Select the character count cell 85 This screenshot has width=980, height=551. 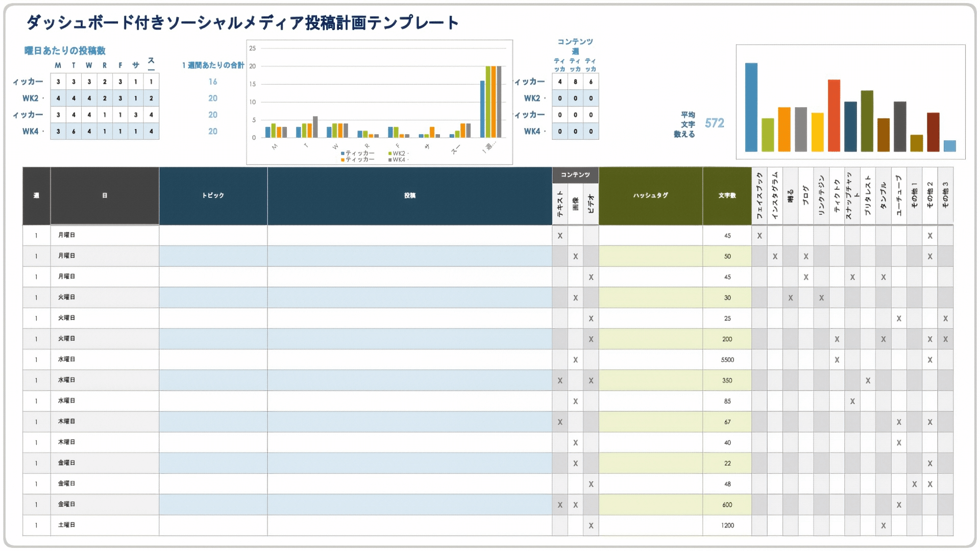click(x=727, y=401)
